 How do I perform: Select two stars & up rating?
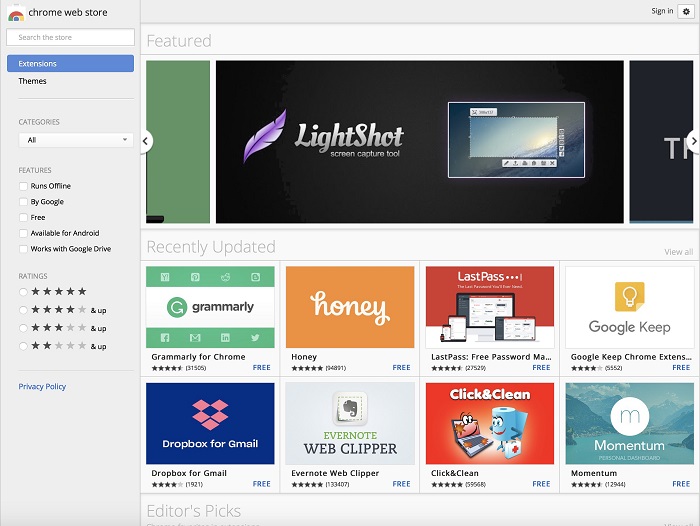click(x=23, y=346)
